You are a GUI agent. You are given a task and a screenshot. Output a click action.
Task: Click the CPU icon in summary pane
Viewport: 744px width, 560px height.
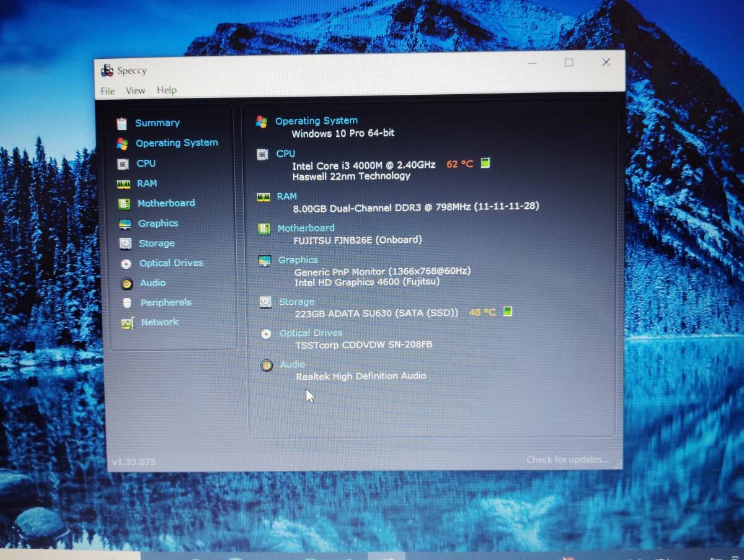click(263, 154)
